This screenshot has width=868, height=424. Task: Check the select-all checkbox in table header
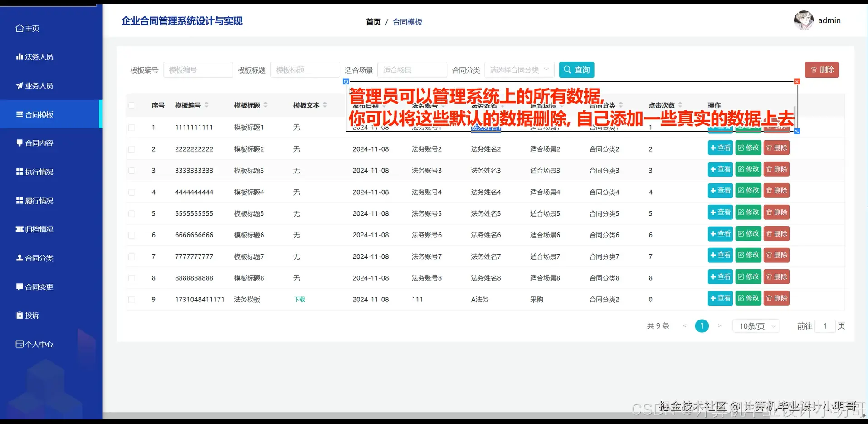click(x=132, y=105)
